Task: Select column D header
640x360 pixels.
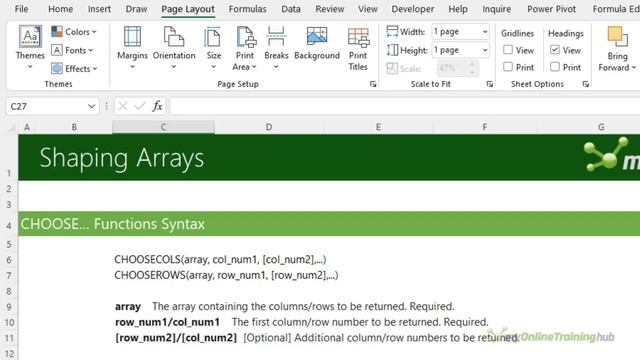Action: tap(269, 127)
